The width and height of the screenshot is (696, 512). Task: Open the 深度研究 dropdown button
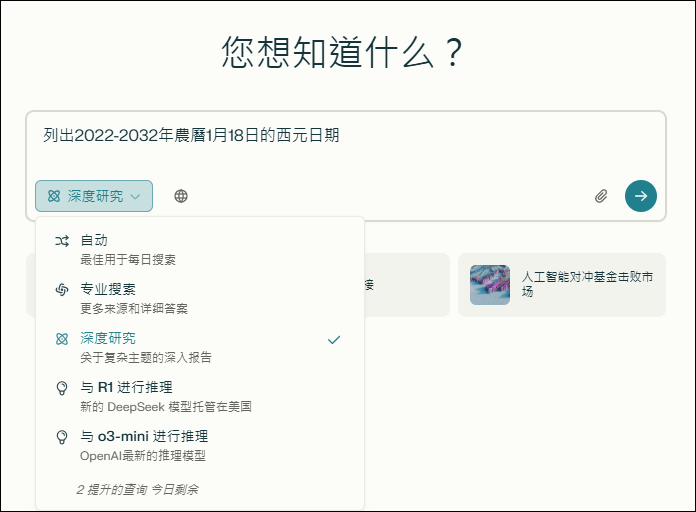point(94,196)
